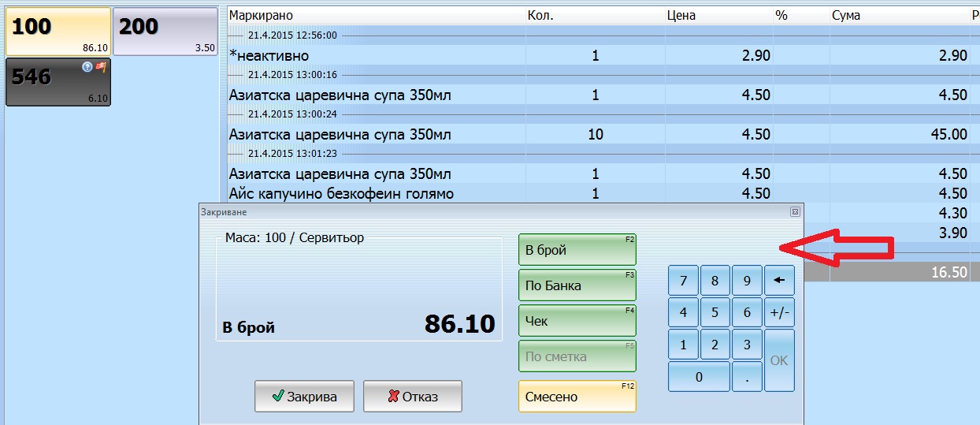Image resolution: width=980 pixels, height=425 pixels.
Task: Select dark table 546 tile
Action: click(x=58, y=82)
